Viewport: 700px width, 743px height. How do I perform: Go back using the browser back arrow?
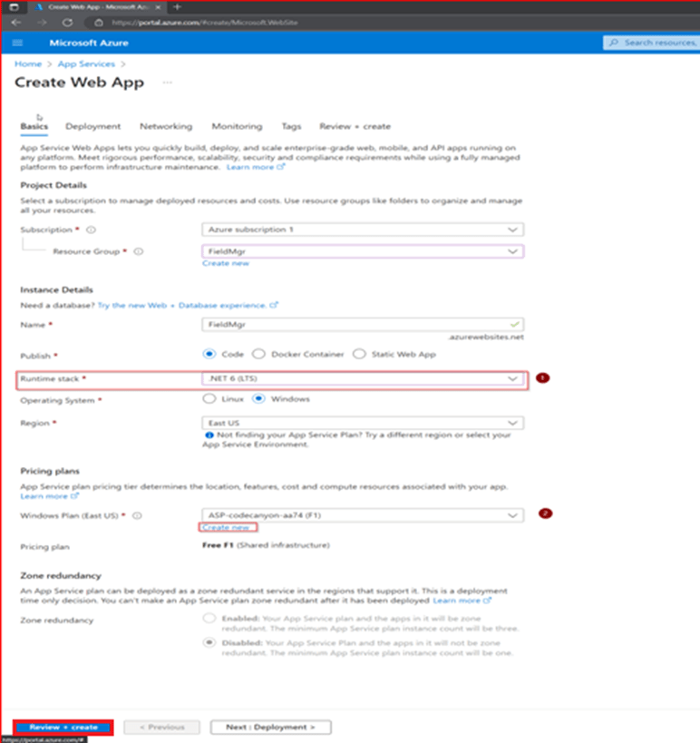(x=16, y=23)
